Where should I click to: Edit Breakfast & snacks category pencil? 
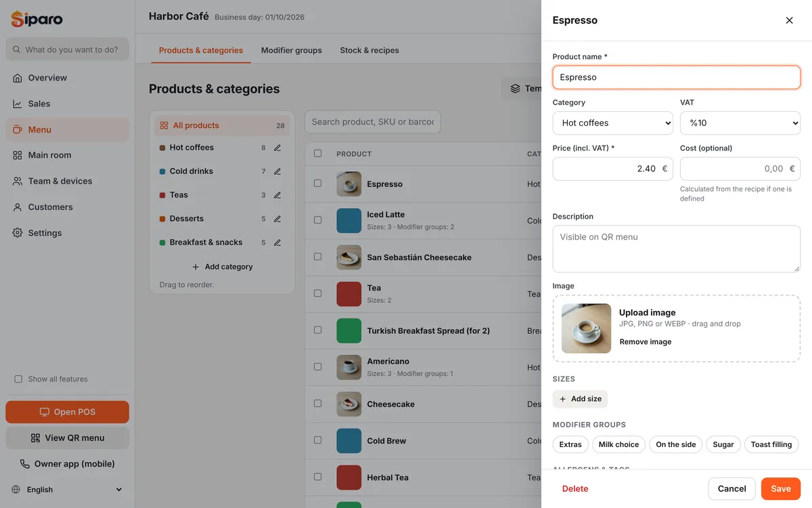[x=277, y=242]
